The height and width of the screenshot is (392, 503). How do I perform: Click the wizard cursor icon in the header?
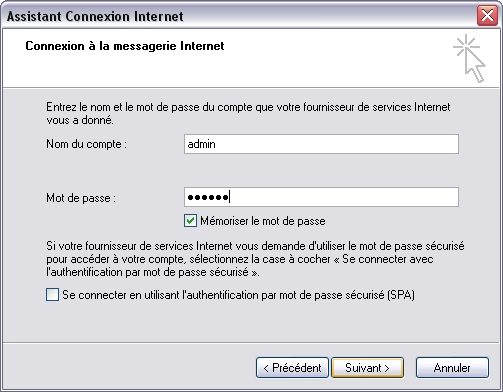click(469, 58)
